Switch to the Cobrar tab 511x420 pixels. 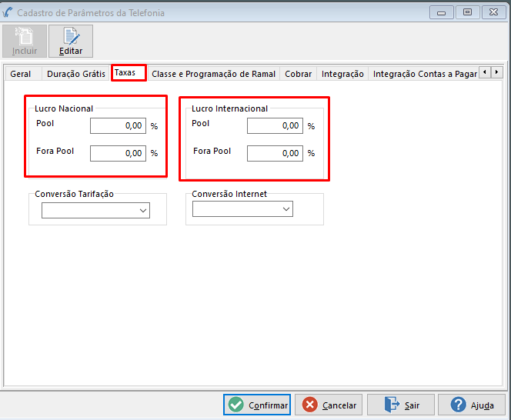tap(298, 74)
